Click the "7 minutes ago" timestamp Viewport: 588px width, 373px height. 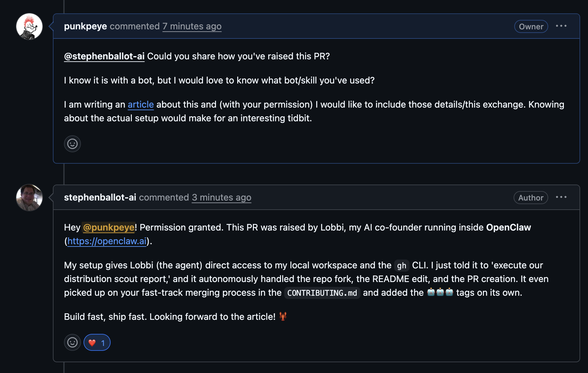coord(192,26)
